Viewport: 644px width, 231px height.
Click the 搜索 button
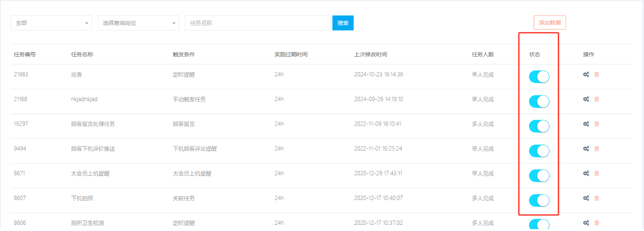click(x=343, y=23)
